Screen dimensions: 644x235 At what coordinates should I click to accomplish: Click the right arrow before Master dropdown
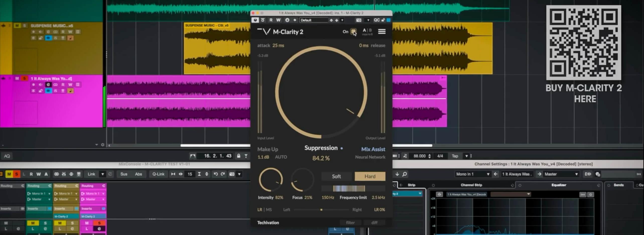539,174
